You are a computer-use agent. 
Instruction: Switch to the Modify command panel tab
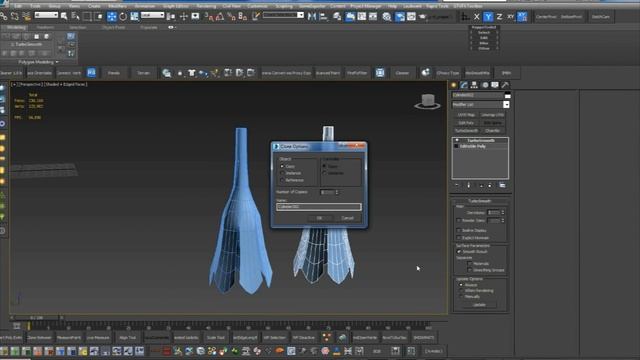pyautogui.click(x=464, y=85)
